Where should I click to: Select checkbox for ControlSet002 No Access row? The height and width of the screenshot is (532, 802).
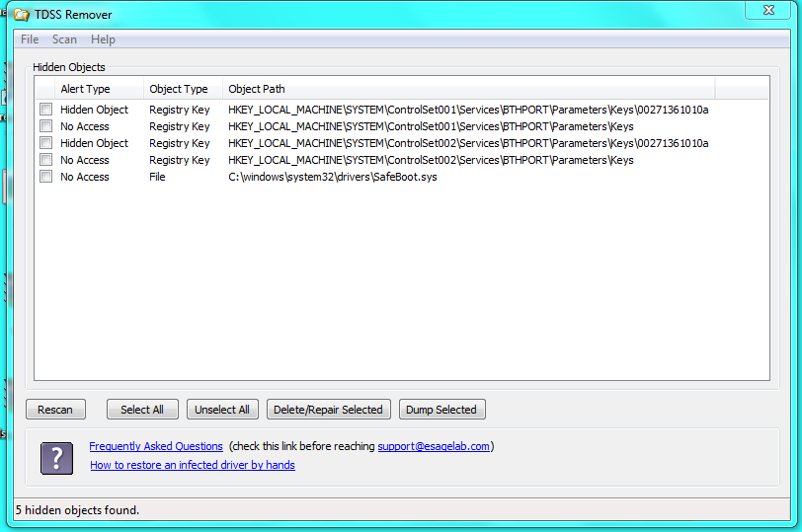[x=45, y=160]
